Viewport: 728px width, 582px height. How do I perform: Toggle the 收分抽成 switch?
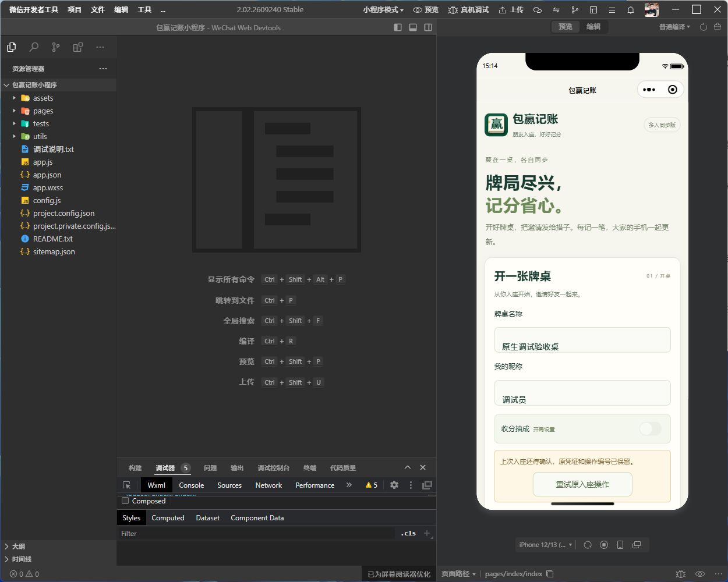[650, 429]
